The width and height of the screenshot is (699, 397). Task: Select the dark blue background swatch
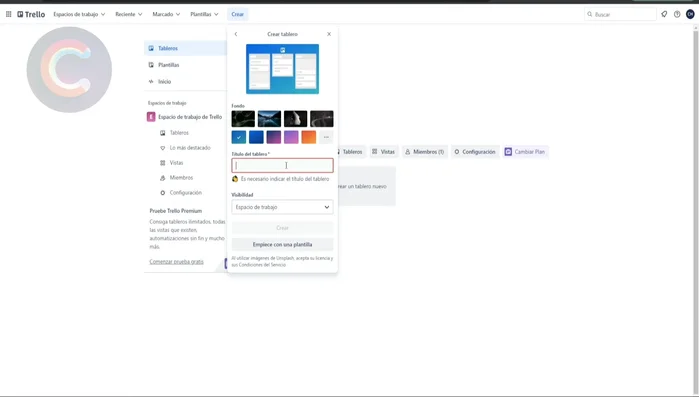click(256, 137)
